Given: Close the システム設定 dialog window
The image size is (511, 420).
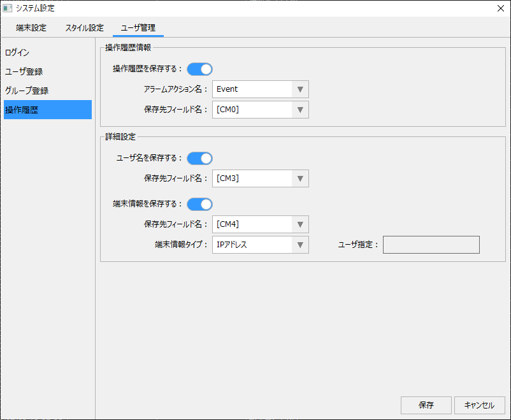Looking at the screenshot, I should (500, 8).
